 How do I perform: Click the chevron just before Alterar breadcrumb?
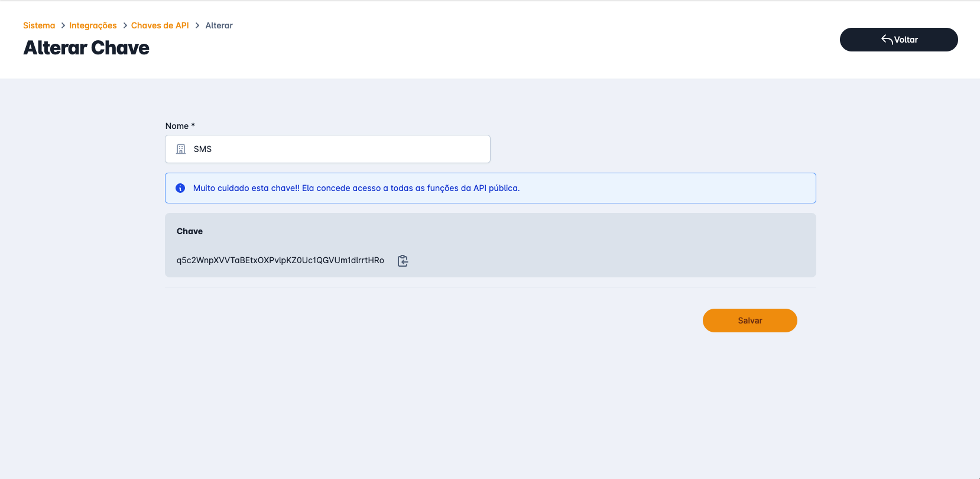pyautogui.click(x=197, y=25)
